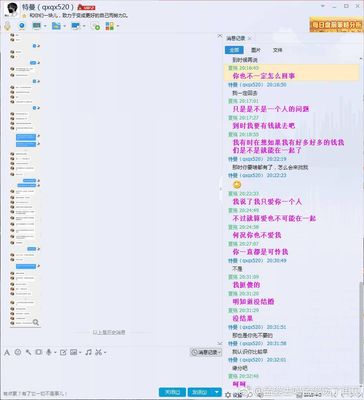Open send options arrow beside send button
The height and width of the screenshot is (400, 364).
coord(217,392)
